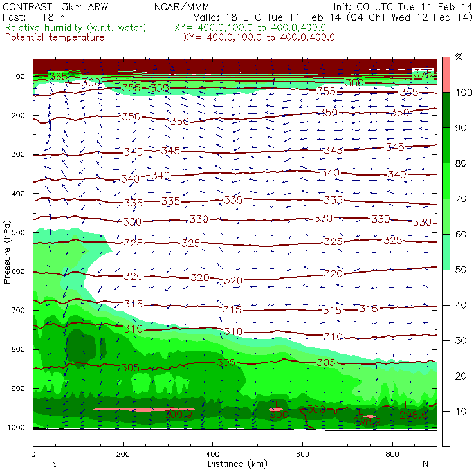
Task: Select the red 'XY= 400.0,100.0 to 400.0,400.0' text
Action: 259,37
